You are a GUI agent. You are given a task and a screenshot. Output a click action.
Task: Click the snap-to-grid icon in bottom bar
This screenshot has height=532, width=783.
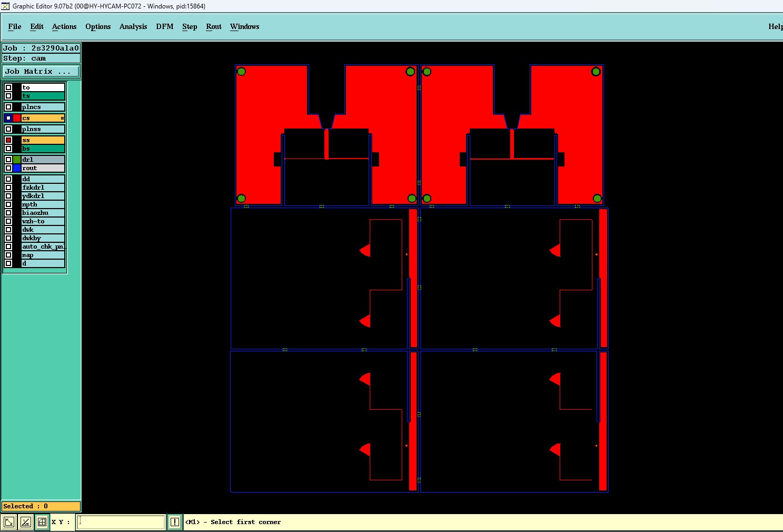[x=42, y=522]
